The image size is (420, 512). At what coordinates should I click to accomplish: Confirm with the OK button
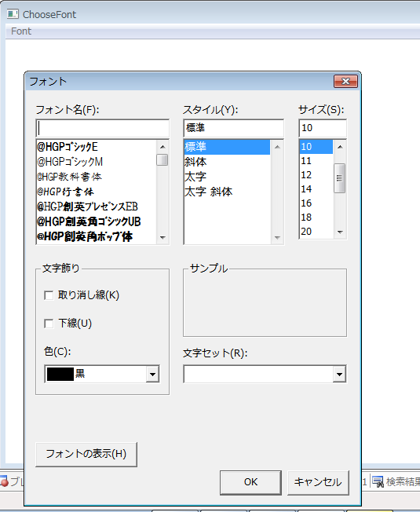pyautogui.click(x=250, y=482)
